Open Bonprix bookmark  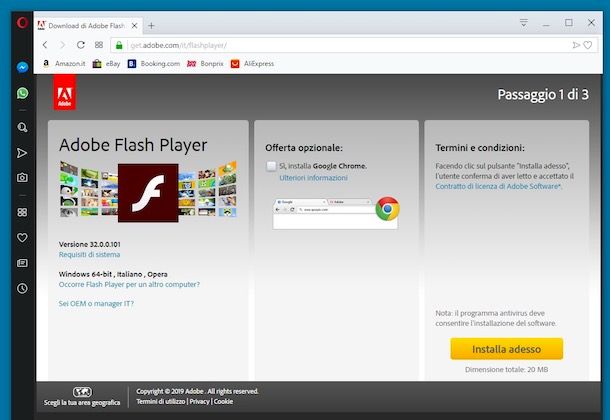click(205, 63)
